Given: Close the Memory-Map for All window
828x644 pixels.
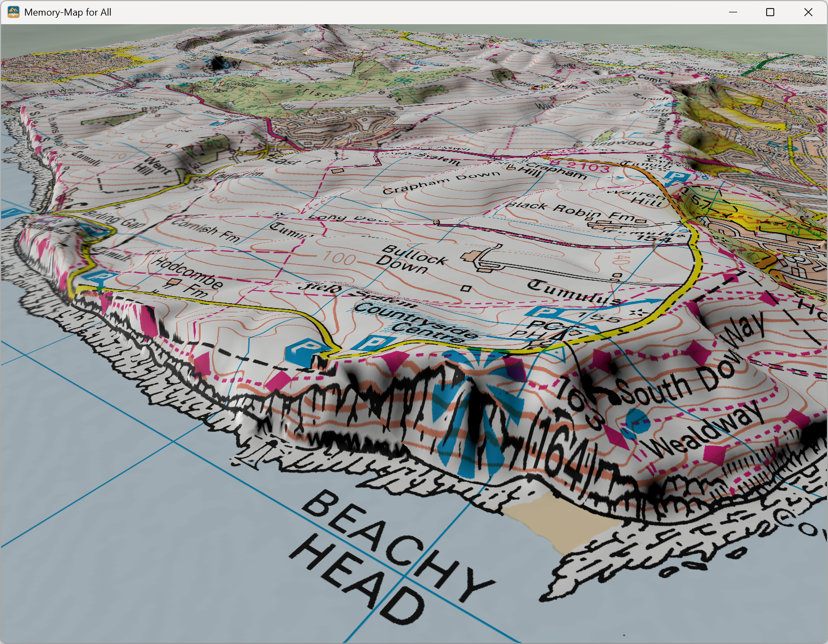Looking at the screenshot, I should point(808,12).
